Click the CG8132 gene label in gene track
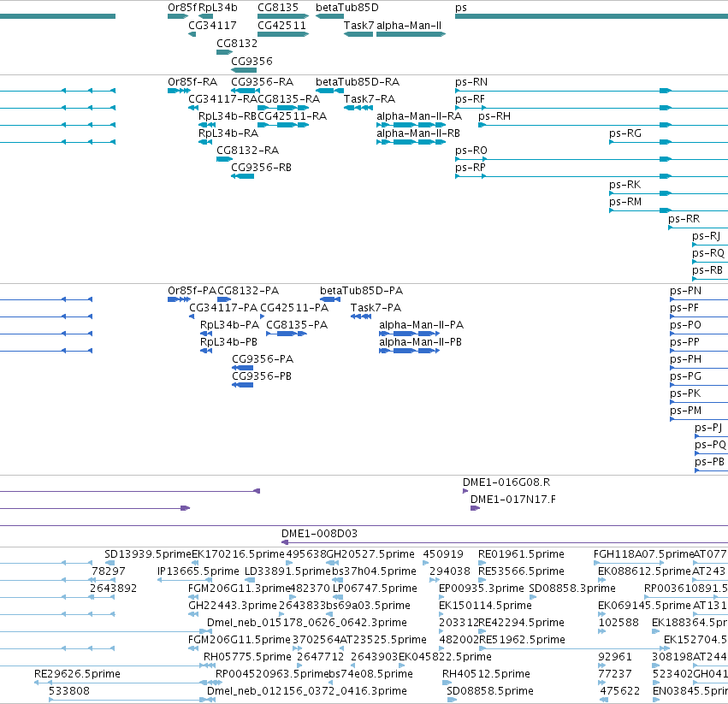The height and width of the screenshot is (704, 728). tap(237, 43)
